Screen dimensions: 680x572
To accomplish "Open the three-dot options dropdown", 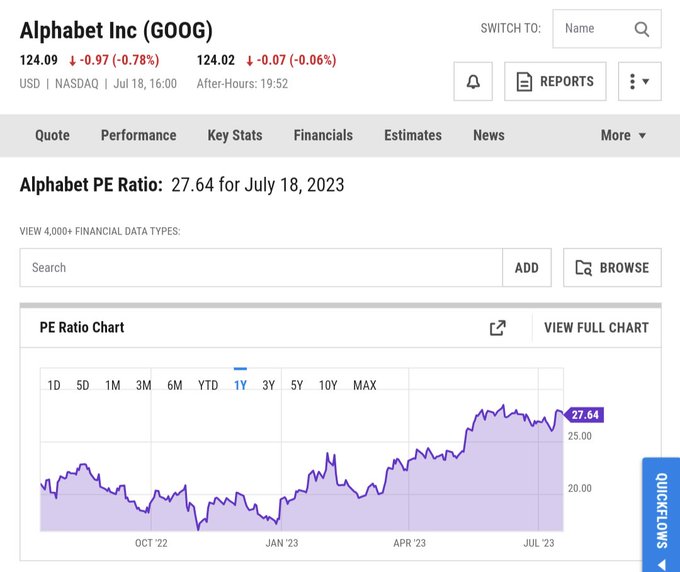I will tap(640, 82).
